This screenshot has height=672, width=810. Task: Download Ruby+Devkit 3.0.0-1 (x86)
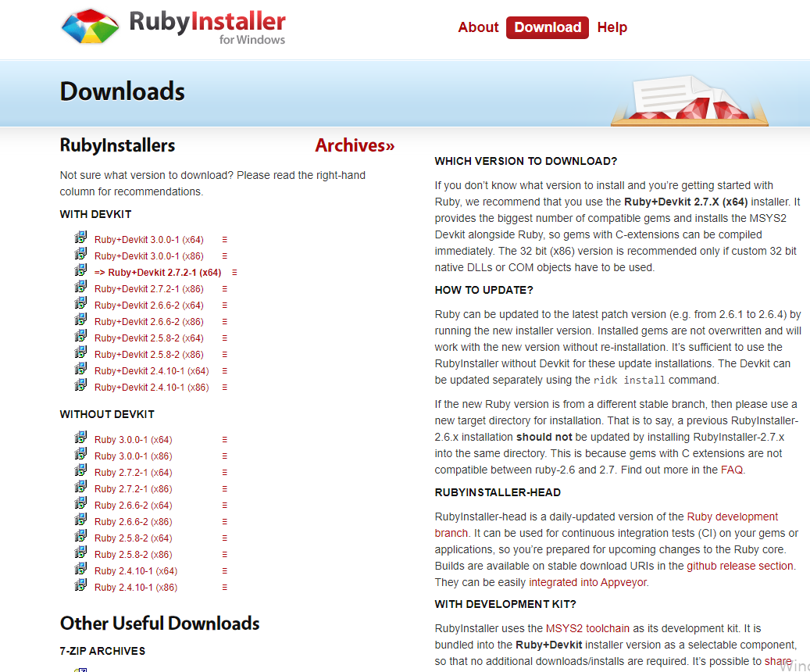pos(148,256)
